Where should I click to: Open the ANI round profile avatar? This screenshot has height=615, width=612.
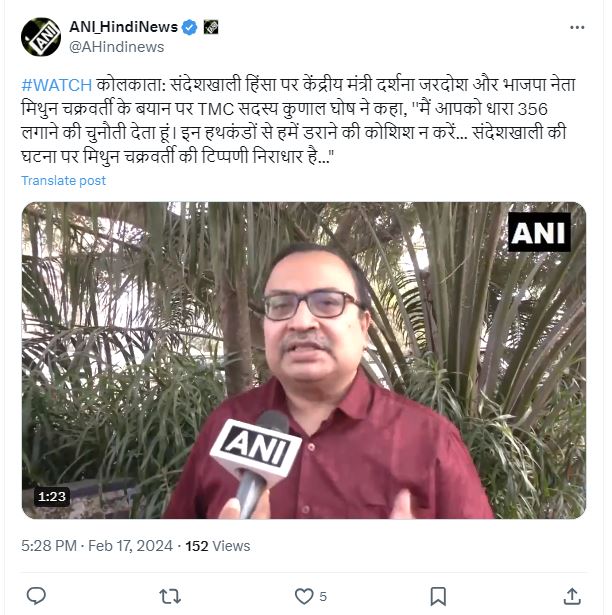[x=41, y=37]
